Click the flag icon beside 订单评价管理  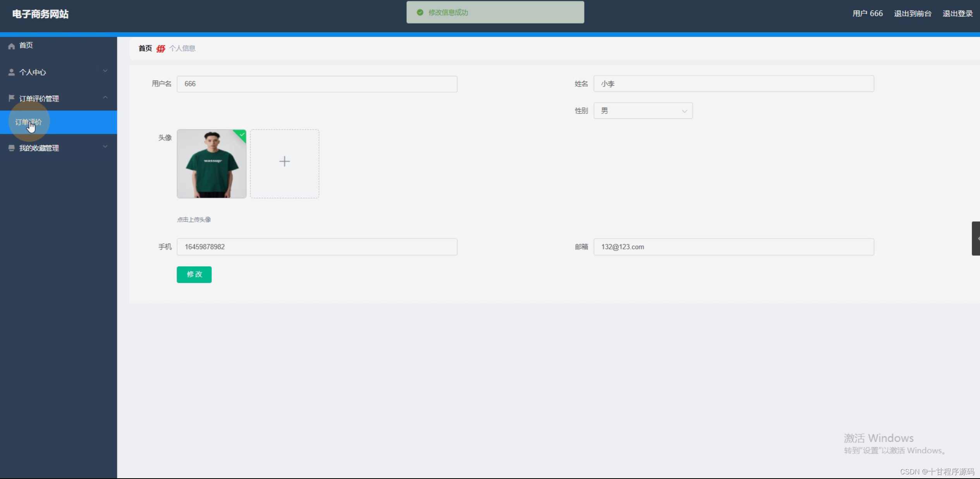coord(12,98)
